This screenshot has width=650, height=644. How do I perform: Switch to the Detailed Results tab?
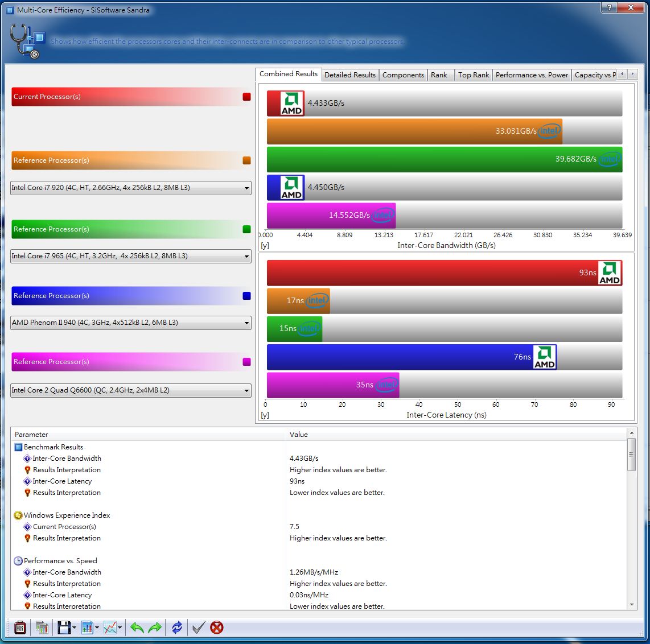(349, 75)
